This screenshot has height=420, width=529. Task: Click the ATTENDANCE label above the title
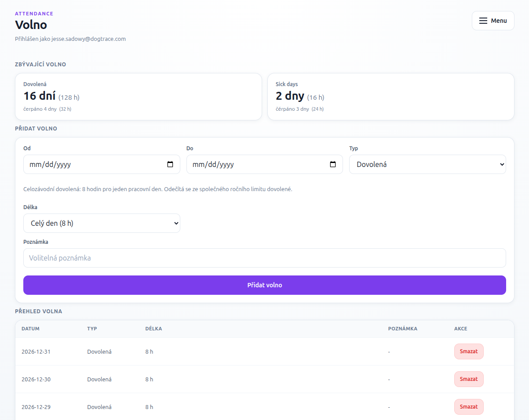coord(34,14)
